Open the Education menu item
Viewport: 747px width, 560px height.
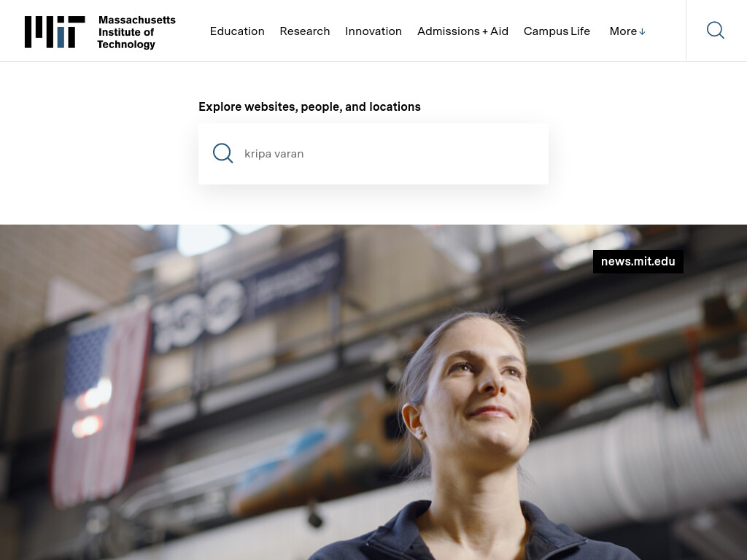[x=237, y=31]
